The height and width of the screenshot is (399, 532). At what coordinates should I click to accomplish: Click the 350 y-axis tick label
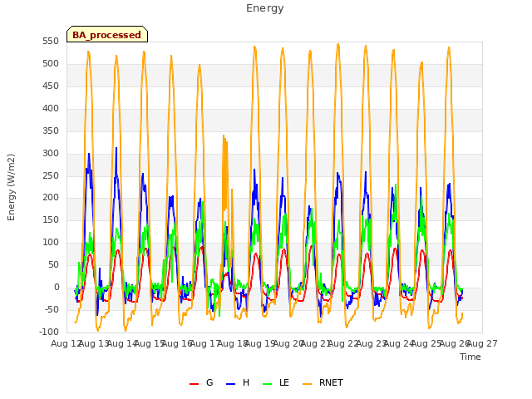51,131
